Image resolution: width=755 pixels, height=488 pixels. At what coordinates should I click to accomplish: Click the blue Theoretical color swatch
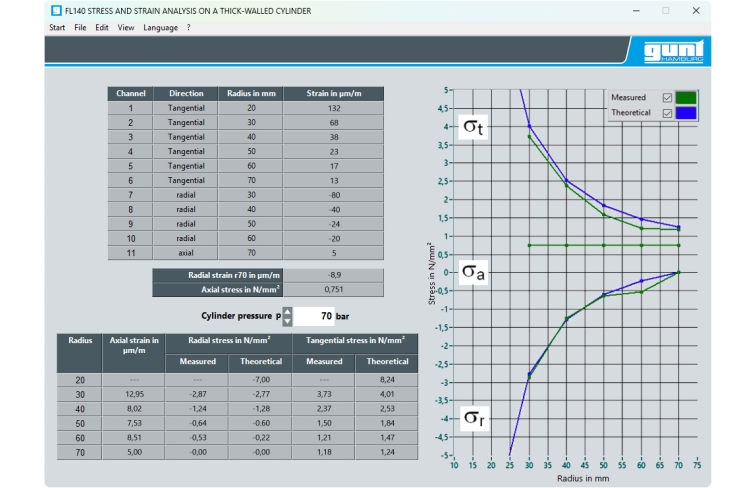(686, 114)
